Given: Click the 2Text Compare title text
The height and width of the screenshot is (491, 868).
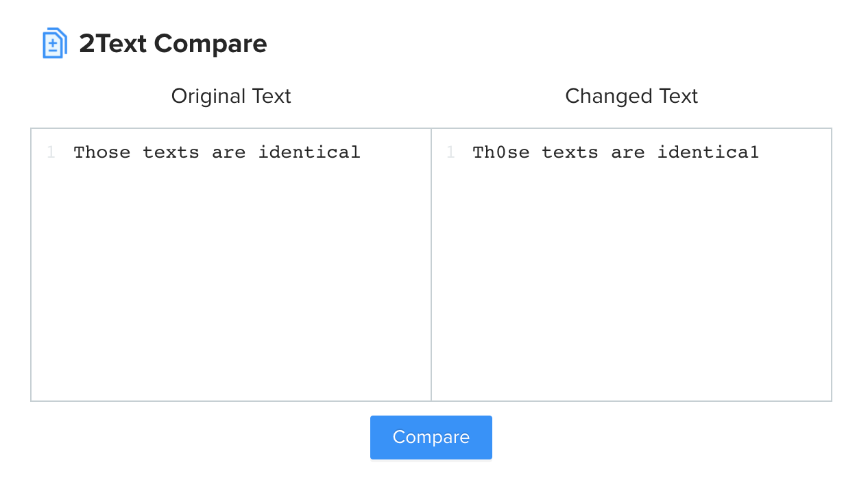Looking at the screenshot, I should coord(173,43).
